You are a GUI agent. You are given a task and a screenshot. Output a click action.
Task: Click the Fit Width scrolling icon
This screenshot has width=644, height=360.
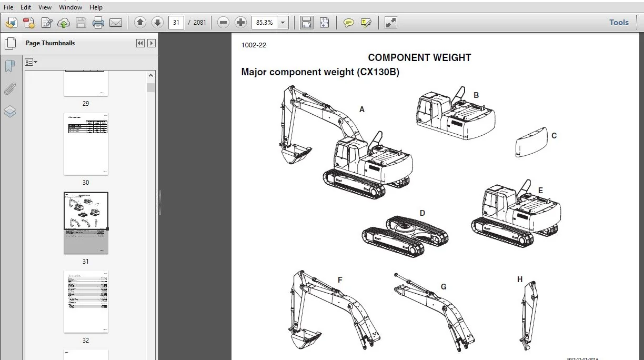pyautogui.click(x=307, y=23)
